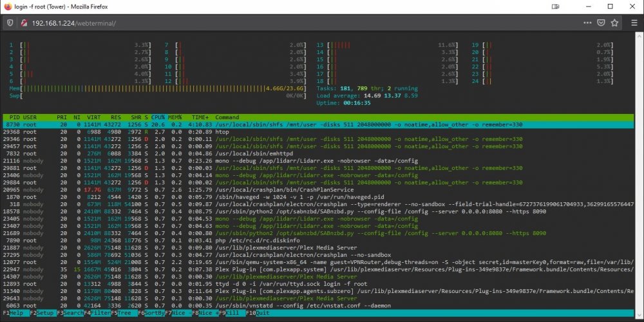Viewport: 644px width, 322px height.
Task: Select the Plex Media Server thread row PID 14307
Action: [x=318, y=277]
